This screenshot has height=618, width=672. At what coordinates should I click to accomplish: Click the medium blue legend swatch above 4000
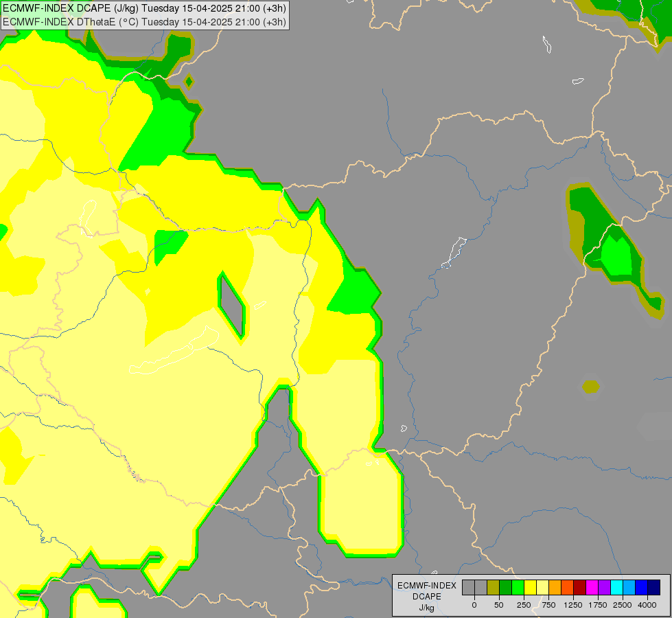click(642, 588)
